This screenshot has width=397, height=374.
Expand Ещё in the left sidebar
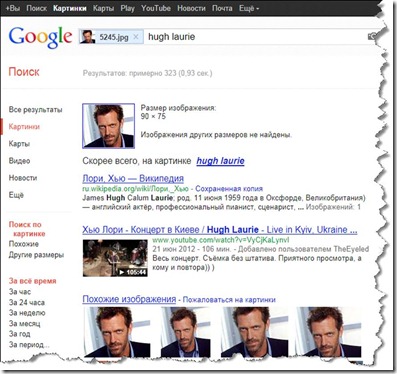(16, 195)
